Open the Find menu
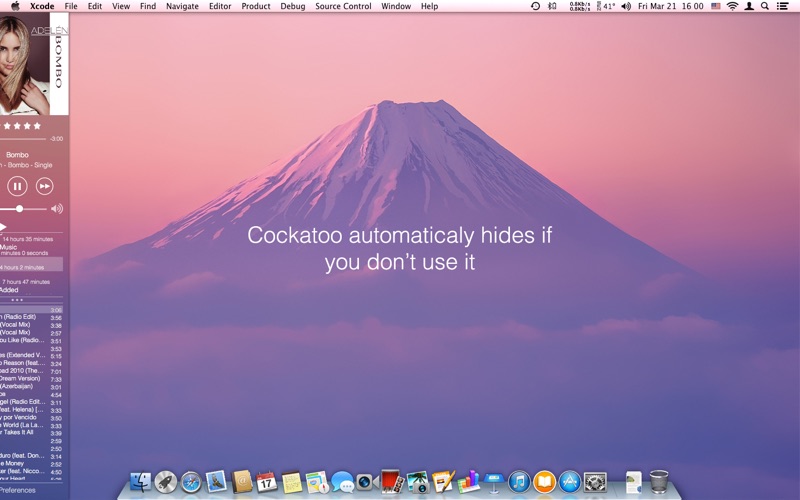This screenshot has width=800, height=500. [148, 6]
